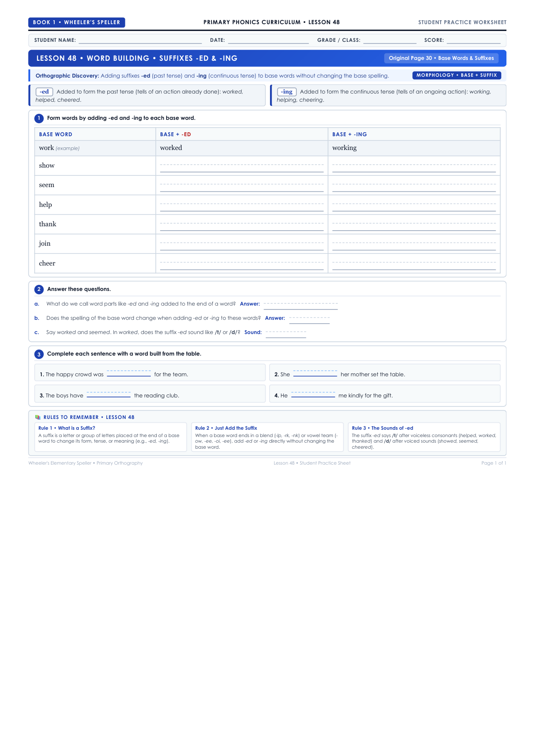The image size is (534, 756).
Task: Click the -ed answer line for seem
Action: tap(242, 187)
